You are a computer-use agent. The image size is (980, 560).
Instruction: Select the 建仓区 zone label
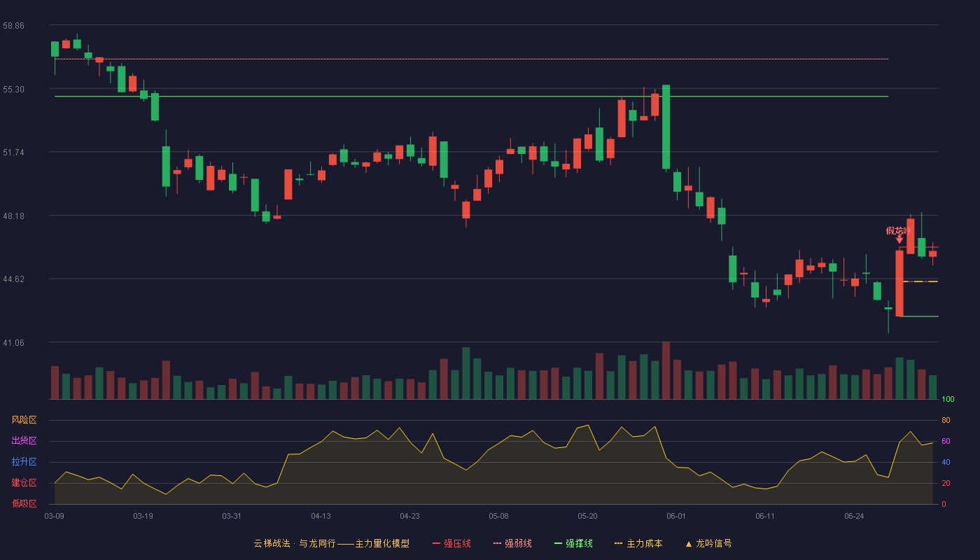[x=24, y=483]
